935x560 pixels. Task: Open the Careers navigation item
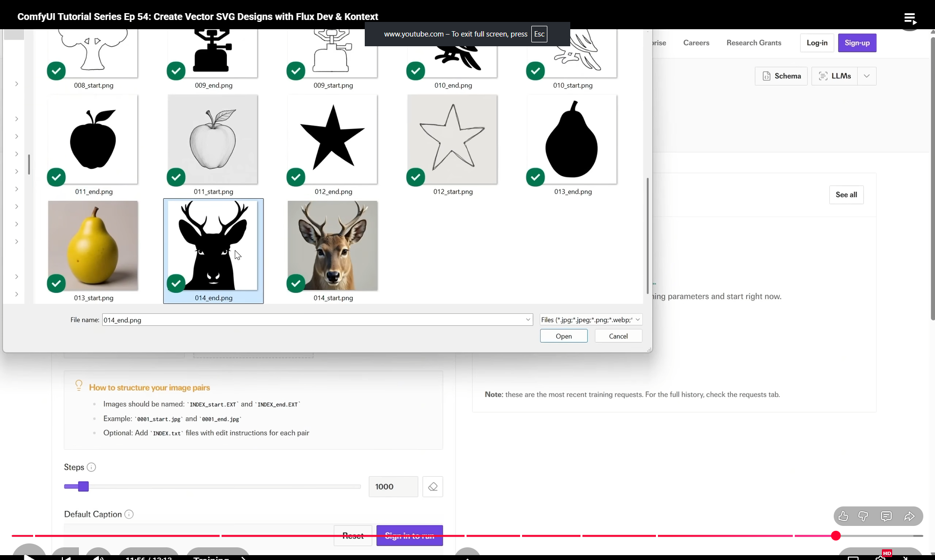click(696, 43)
